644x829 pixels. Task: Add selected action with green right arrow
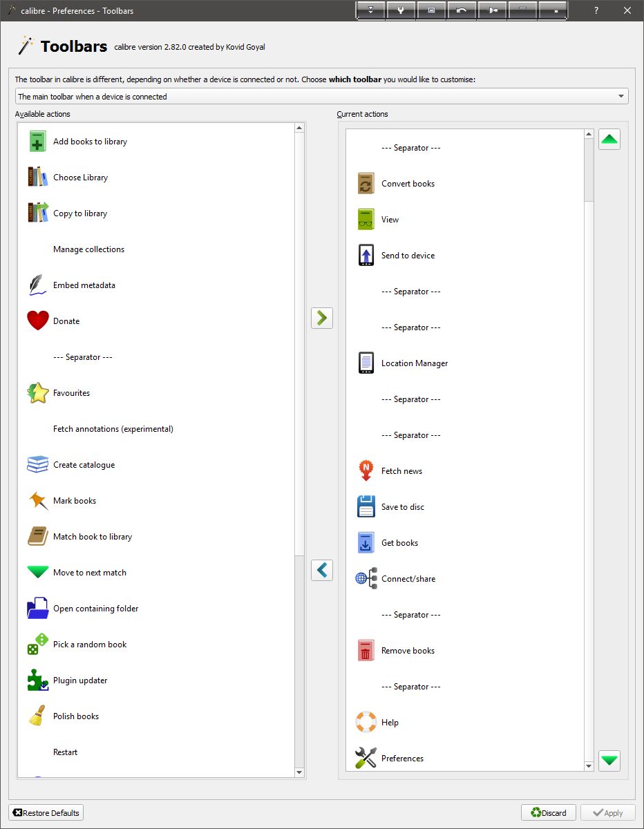pyautogui.click(x=322, y=318)
